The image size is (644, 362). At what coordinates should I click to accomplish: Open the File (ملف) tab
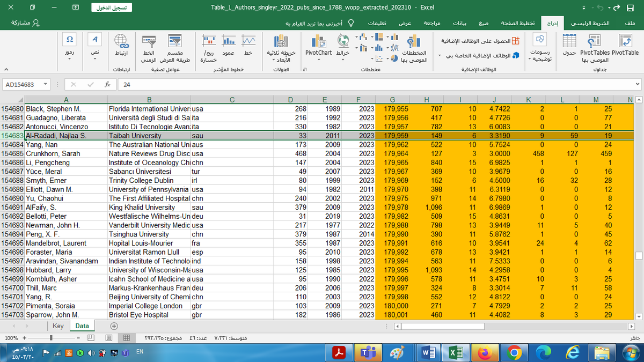pyautogui.click(x=630, y=23)
